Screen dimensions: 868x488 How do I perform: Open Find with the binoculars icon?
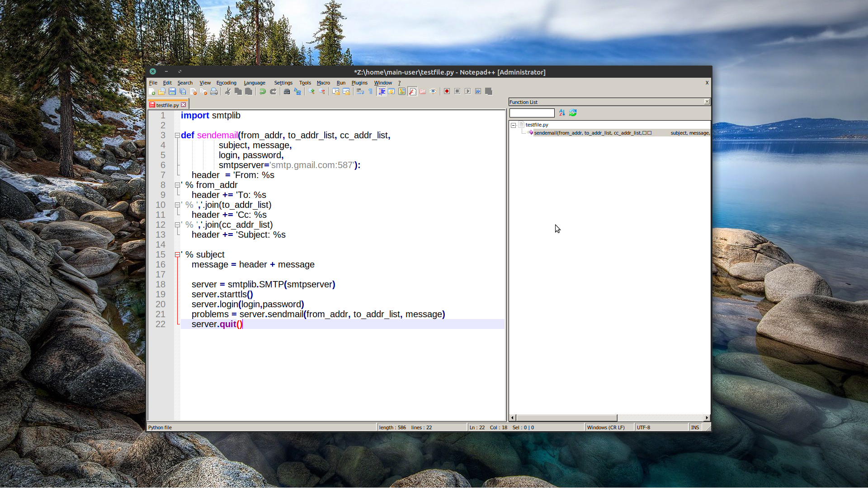(287, 91)
